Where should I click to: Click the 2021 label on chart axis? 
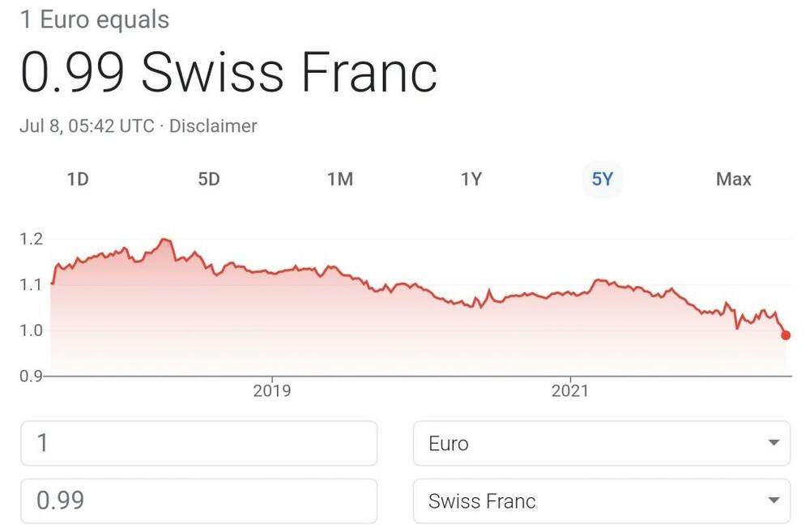(570, 392)
